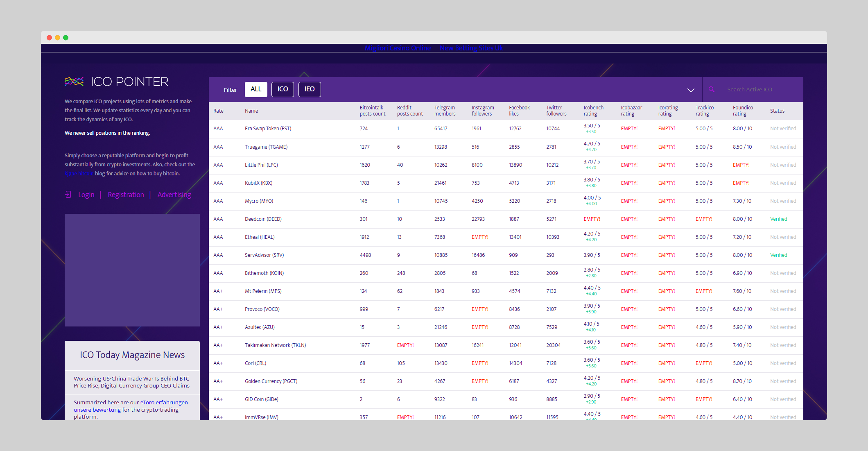The image size is (868, 451).
Task: Click the eToro erfahrungen link
Action: (x=164, y=402)
